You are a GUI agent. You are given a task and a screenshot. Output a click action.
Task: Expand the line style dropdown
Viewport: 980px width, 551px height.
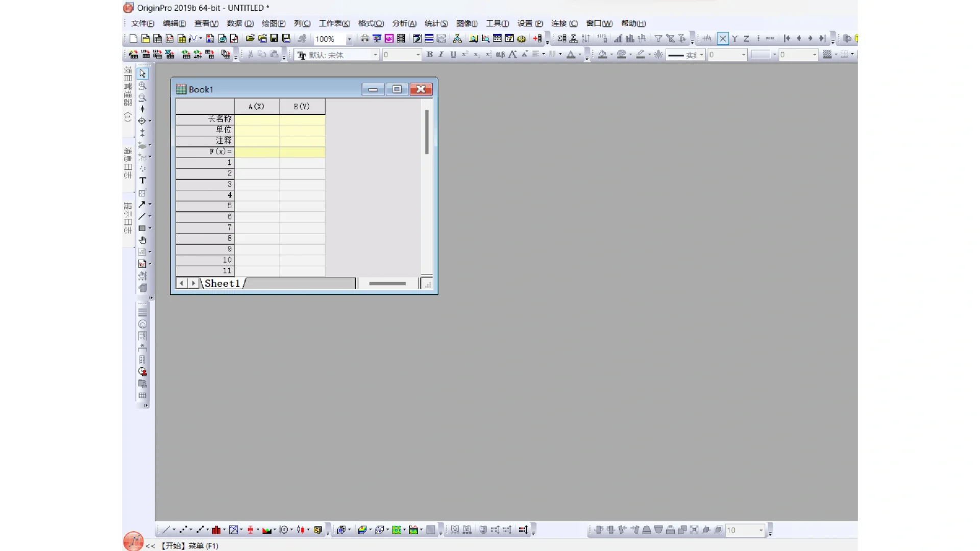[x=701, y=55]
